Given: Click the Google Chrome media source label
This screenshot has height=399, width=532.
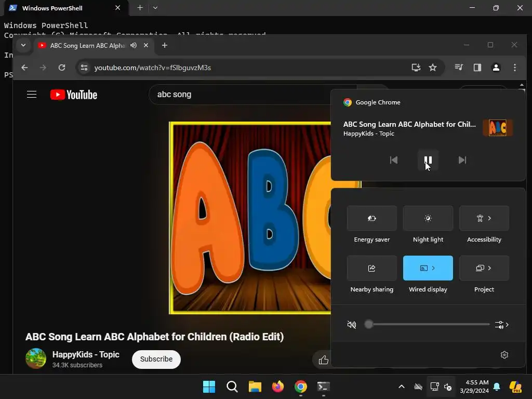Looking at the screenshot, I should click(372, 102).
